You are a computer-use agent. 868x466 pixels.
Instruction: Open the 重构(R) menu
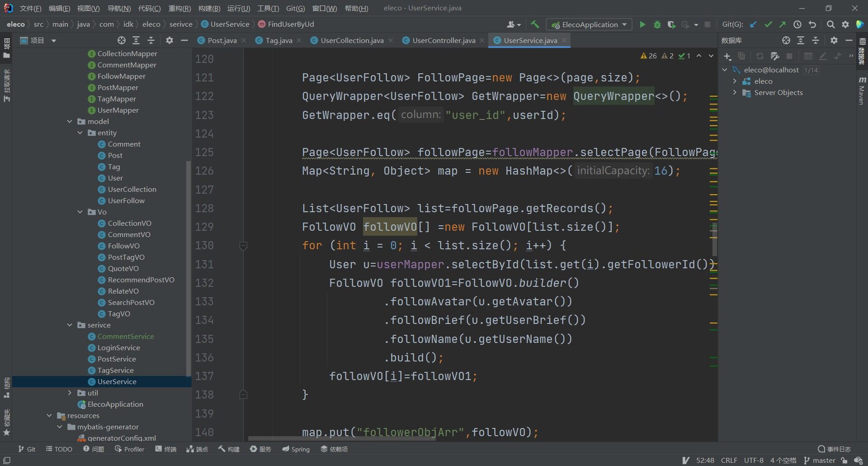coord(179,8)
